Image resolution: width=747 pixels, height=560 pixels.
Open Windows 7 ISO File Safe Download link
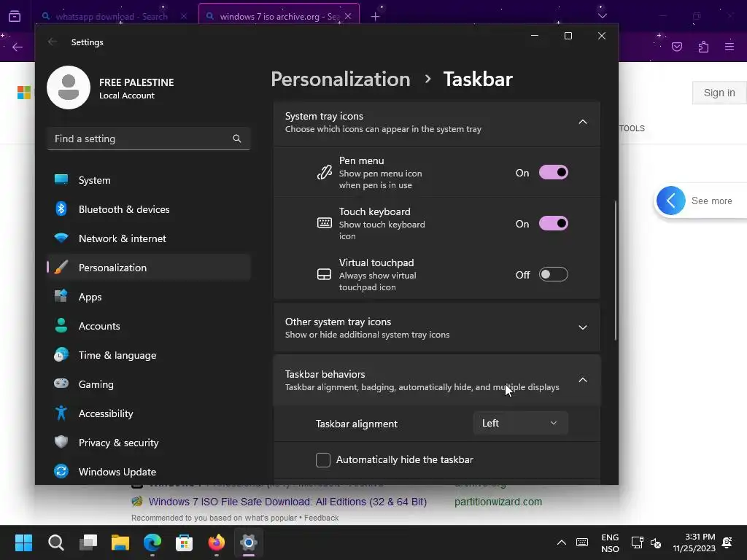(287, 502)
